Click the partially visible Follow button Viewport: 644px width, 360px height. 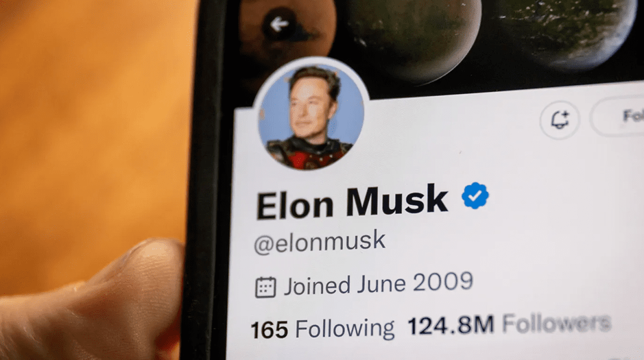[x=618, y=116]
